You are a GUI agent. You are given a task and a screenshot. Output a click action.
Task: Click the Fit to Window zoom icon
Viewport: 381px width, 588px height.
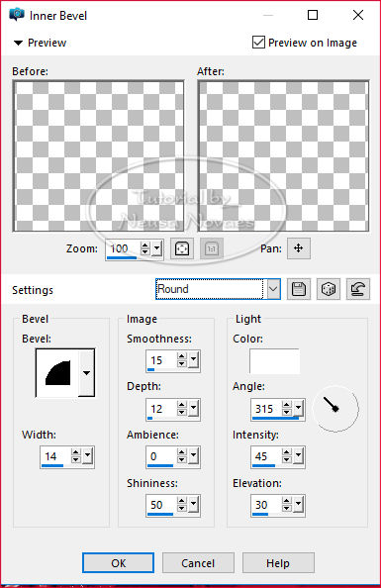182,248
